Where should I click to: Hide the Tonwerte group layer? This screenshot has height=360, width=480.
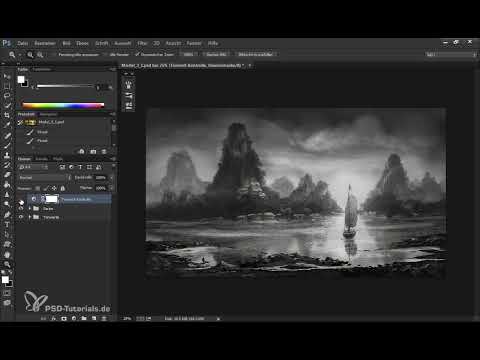tap(21, 217)
